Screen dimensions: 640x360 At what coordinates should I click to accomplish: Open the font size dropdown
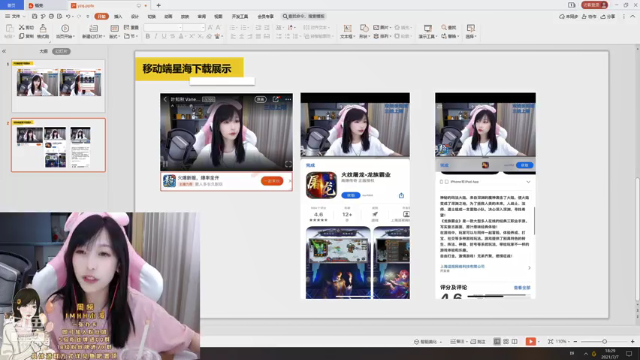tap(202, 27)
